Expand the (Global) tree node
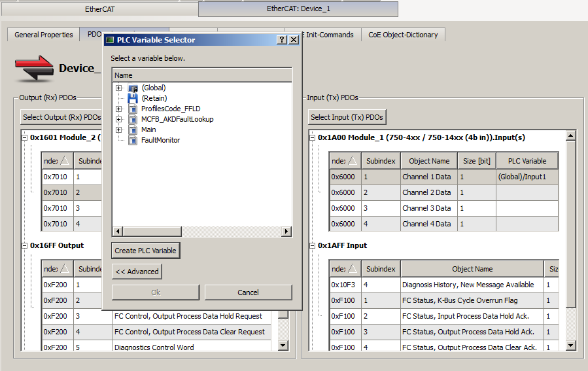Screen dimensions: 588x371 (x=119, y=88)
